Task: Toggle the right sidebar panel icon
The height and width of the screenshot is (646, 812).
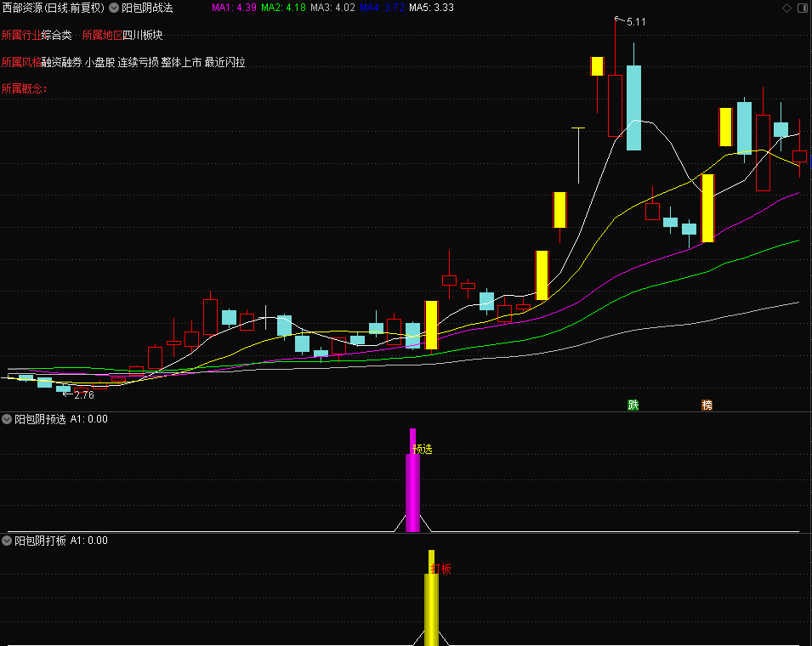Action: [x=803, y=8]
